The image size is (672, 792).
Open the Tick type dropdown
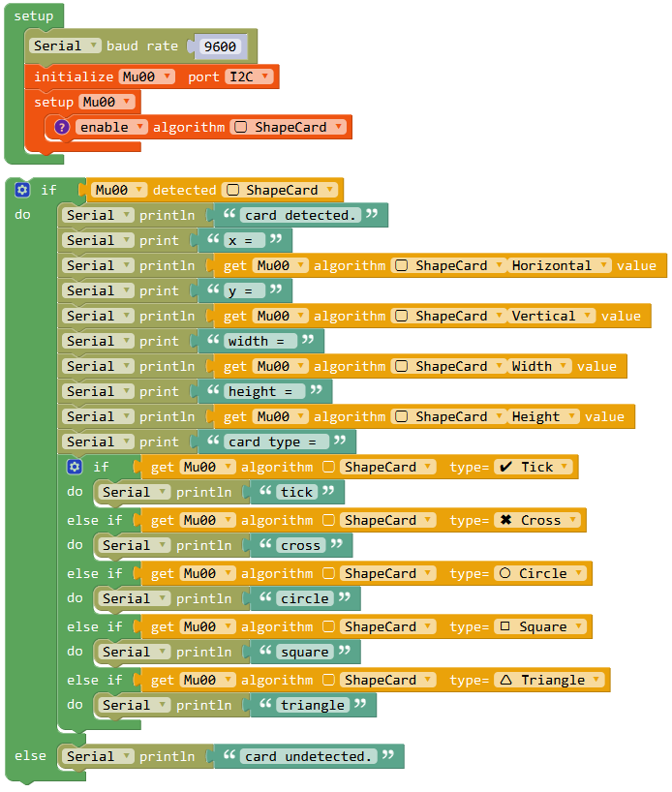pos(534,467)
